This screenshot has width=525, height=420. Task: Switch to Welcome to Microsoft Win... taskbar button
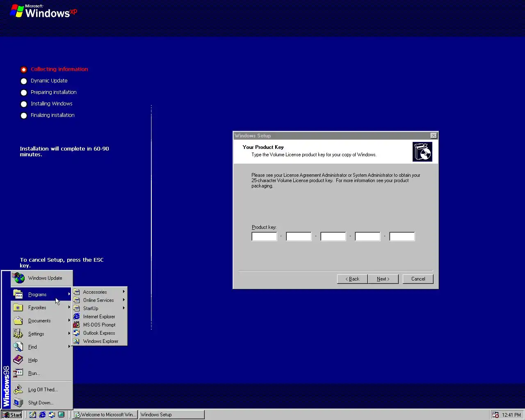[x=105, y=415]
